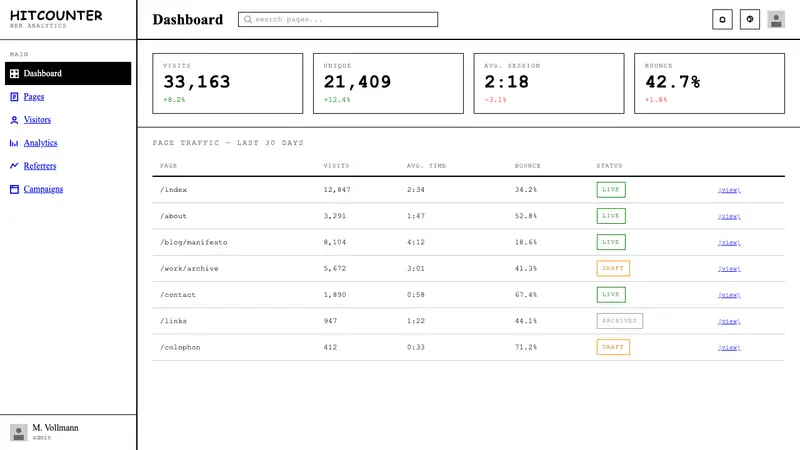Viewport: 800px width, 450px height.
Task: Click the /index page name cell
Action: 174,190
